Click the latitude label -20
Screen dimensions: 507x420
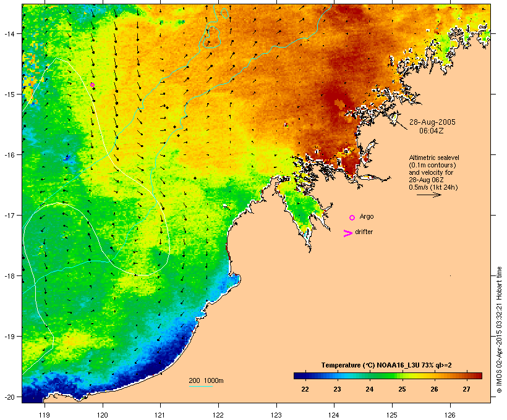click(9, 397)
